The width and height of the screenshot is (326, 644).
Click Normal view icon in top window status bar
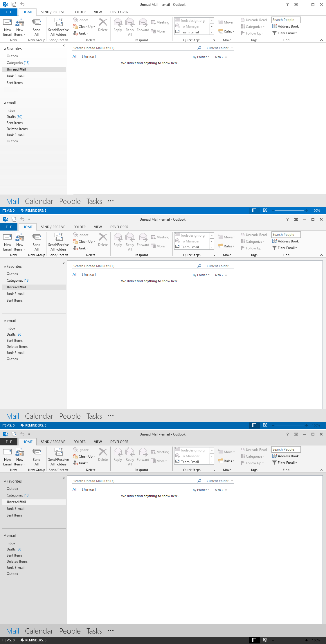point(254,210)
